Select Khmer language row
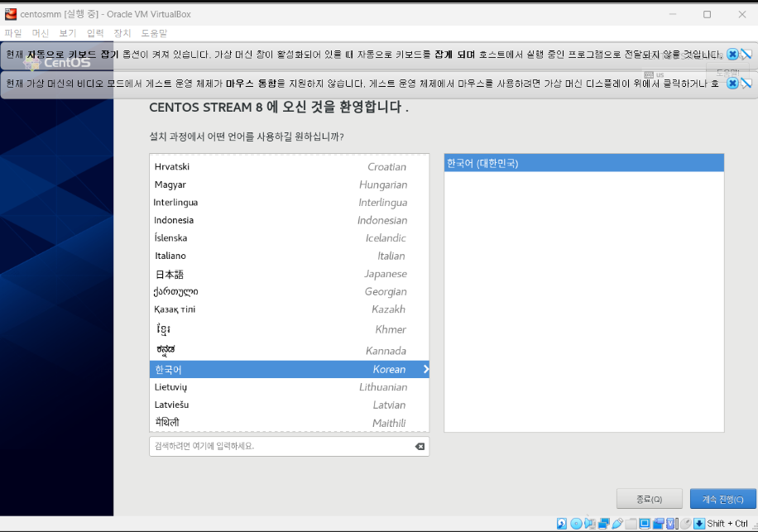The height and width of the screenshot is (532, 758). tap(289, 329)
